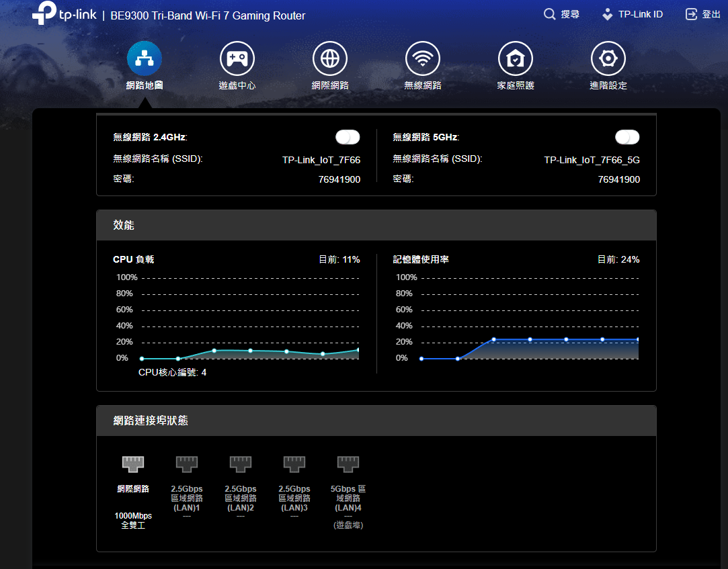Toggle the 無線網路 5GHz switch

627,137
